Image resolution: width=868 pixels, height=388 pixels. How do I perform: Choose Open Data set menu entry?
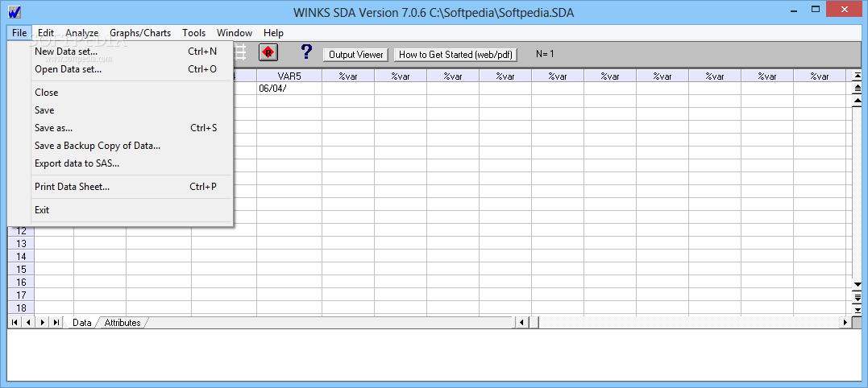click(x=125, y=69)
